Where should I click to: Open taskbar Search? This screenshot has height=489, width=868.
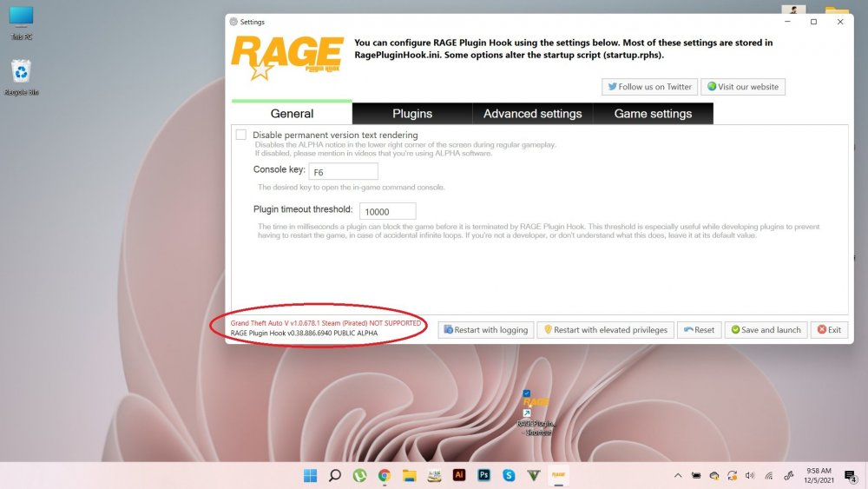click(335, 475)
